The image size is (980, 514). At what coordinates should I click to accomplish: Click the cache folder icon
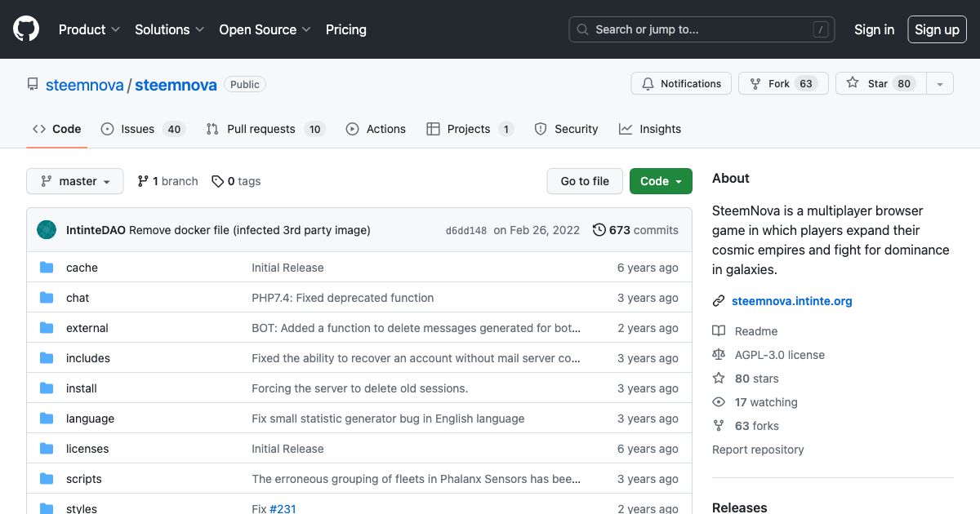click(x=47, y=267)
